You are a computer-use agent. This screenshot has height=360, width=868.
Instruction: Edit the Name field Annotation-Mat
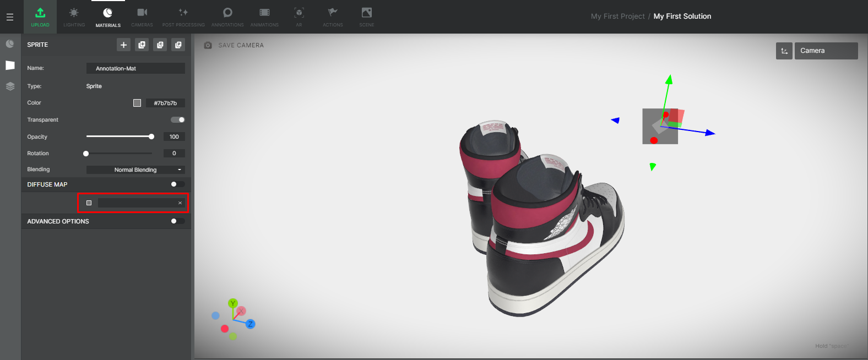click(x=135, y=68)
